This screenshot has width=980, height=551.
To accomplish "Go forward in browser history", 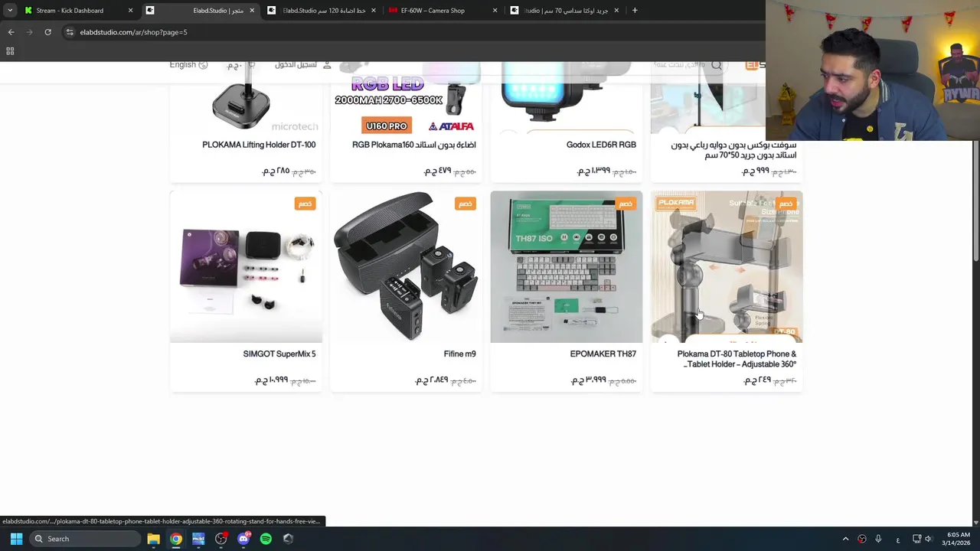I will click(x=29, y=32).
